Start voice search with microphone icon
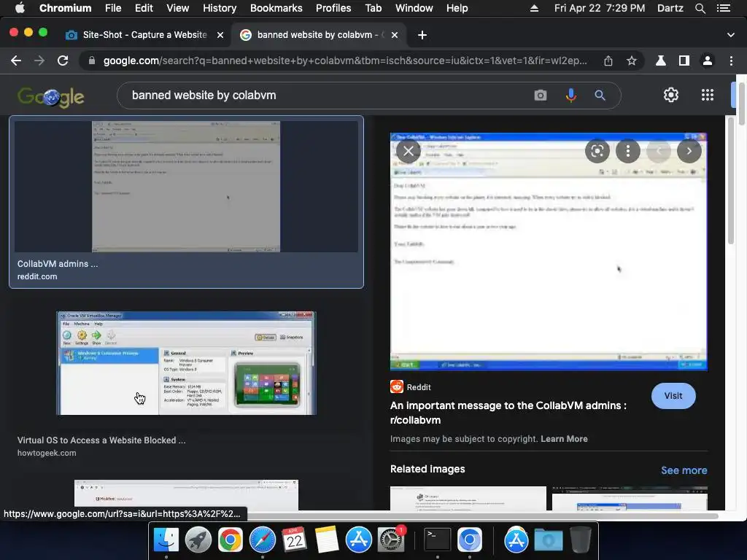The height and width of the screenshot is (560, 747). click(570, 96)
